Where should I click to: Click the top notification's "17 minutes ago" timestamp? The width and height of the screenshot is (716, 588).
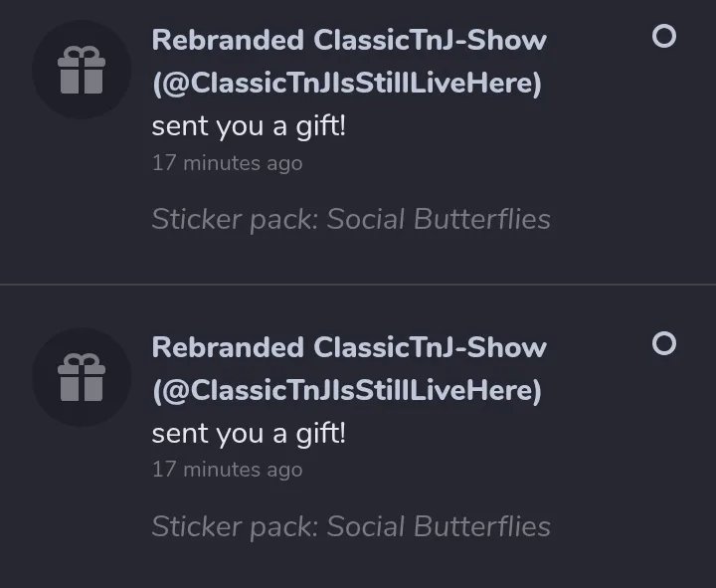click(227, 163)
